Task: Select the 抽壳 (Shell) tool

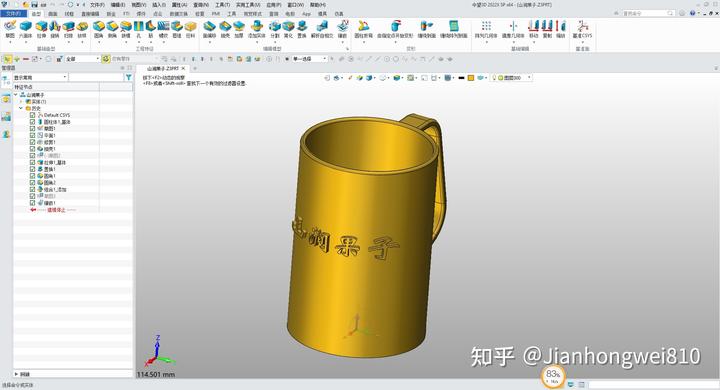Action: (x=225, y=29)
